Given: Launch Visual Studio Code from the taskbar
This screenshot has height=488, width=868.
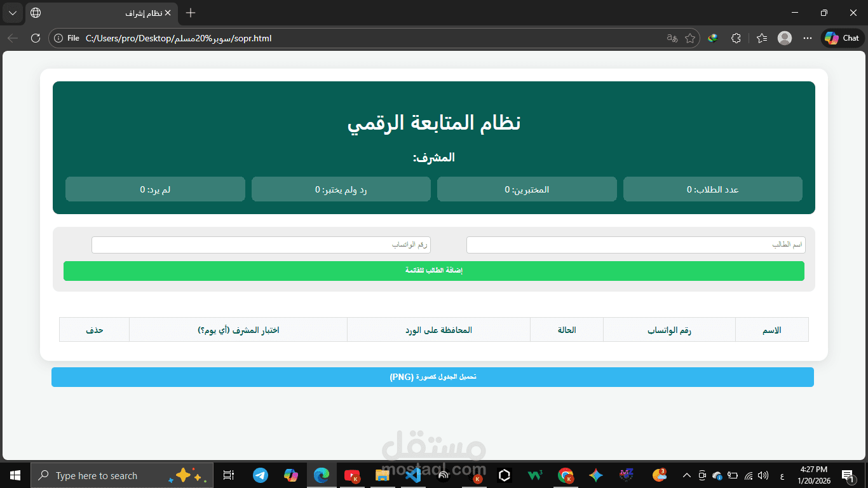Looking at the screenshot, I should click(413, 475).
